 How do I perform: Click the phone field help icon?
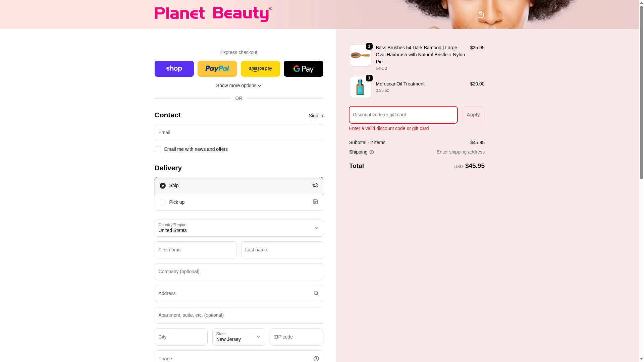point(316,359)
